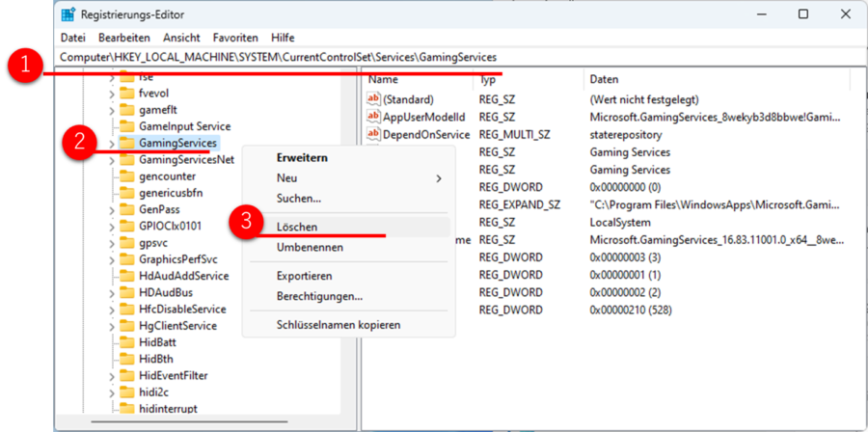The height and width of the screenshot is (432, 868).
Task: Click the (Wert nicht festgelegt) data value
Action: [x=645, y=99]
